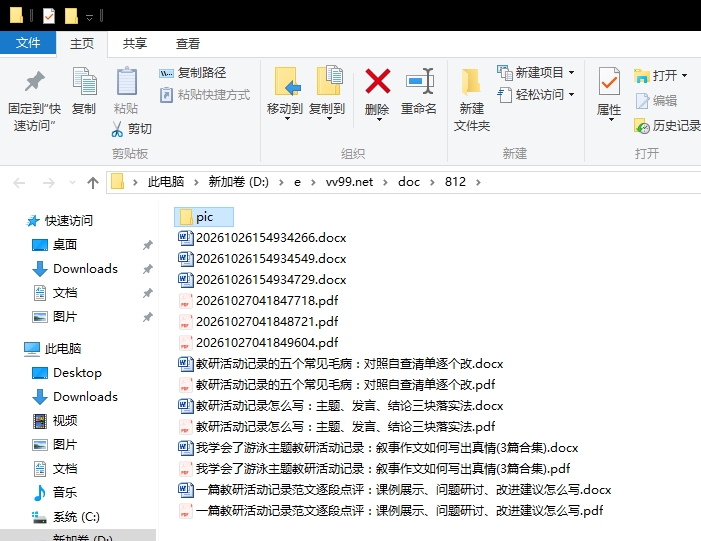The height and width of the screenshot is (541, 701).
Task: Select 我学会了游泳主题教研活动记录 docx file
Action: click(378, 448)
